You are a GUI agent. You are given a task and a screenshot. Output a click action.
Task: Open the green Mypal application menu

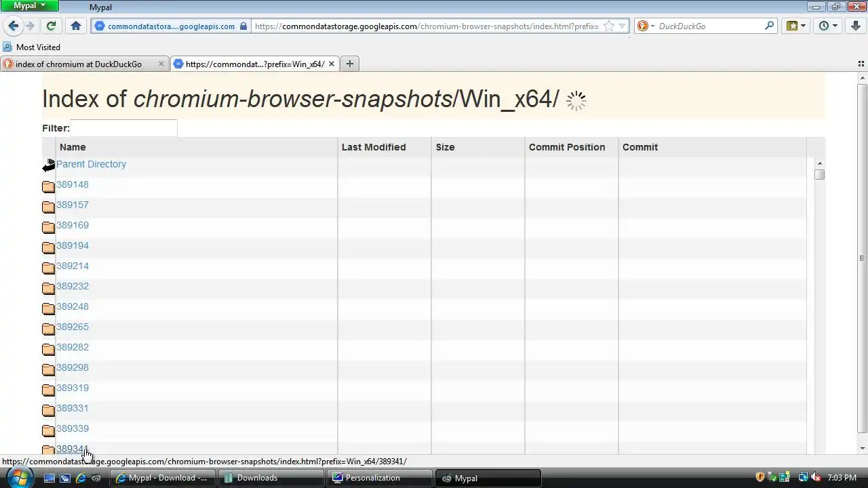(29, 5)
